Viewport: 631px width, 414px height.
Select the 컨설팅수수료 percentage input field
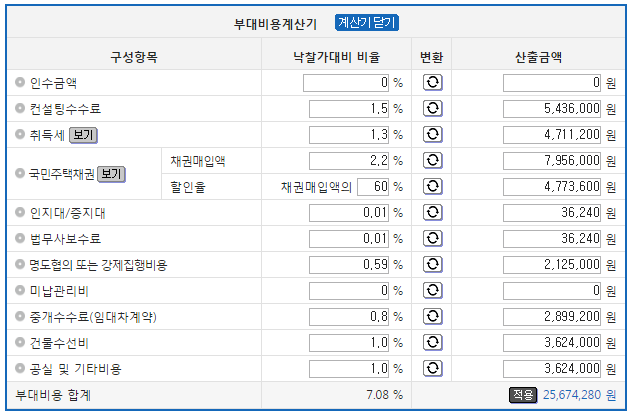tap(349, 109)
